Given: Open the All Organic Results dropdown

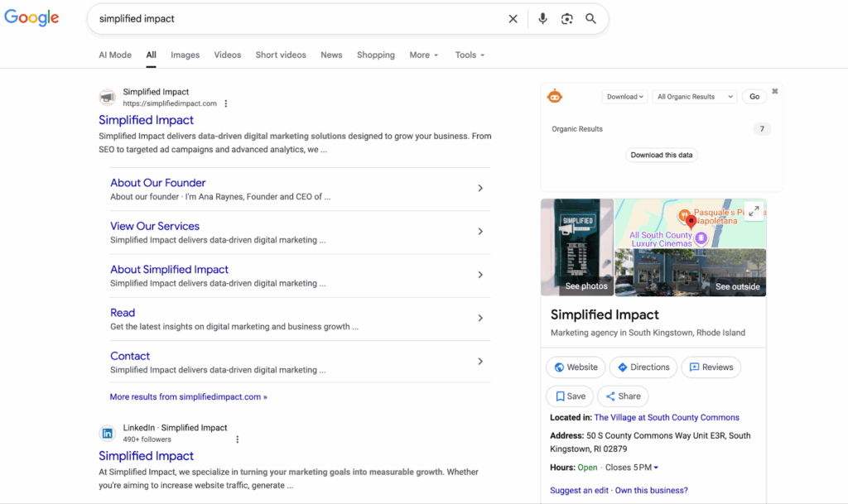Looking at the screenshot, I should (695, 97).
